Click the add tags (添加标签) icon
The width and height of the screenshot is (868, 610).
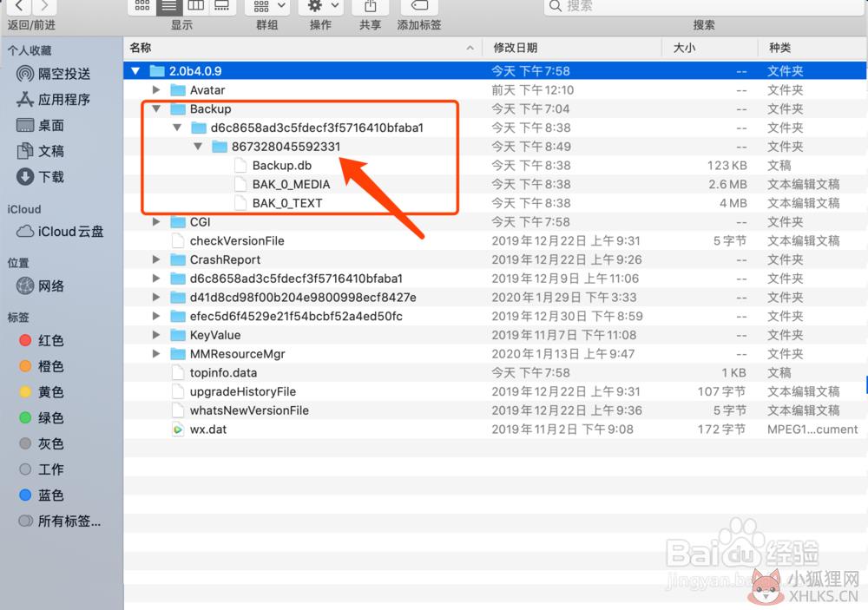point(419,6)
